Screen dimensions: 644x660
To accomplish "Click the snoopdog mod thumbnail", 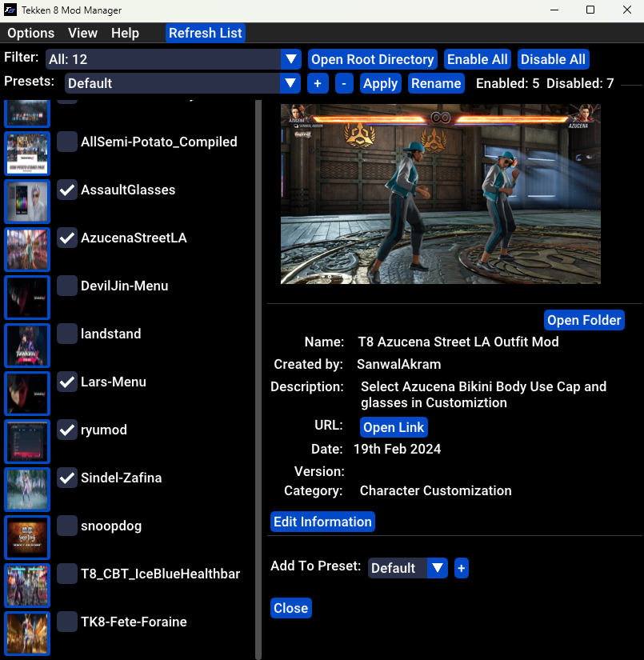I will (26, 537).
